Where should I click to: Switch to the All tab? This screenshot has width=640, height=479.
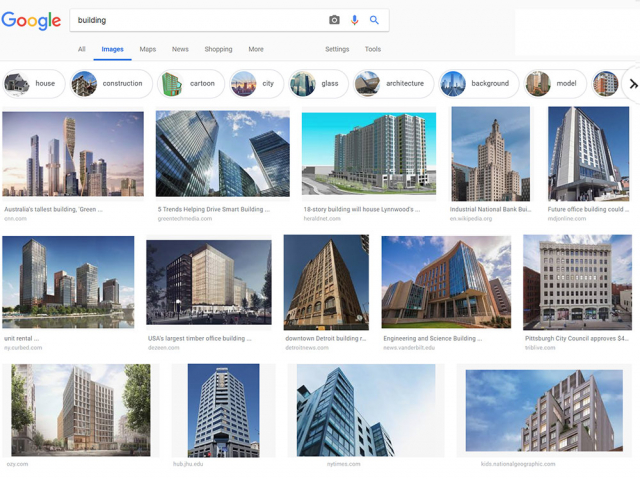[82, 49]
